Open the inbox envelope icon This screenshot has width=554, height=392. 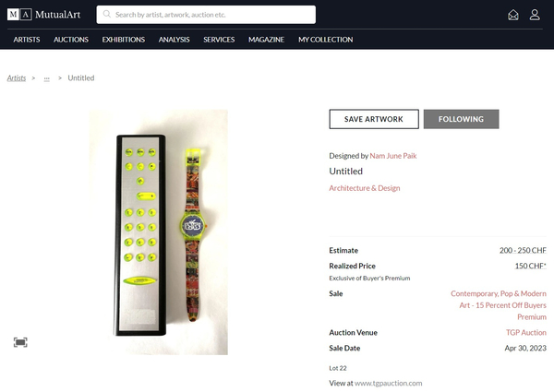[x=513, y=15]
